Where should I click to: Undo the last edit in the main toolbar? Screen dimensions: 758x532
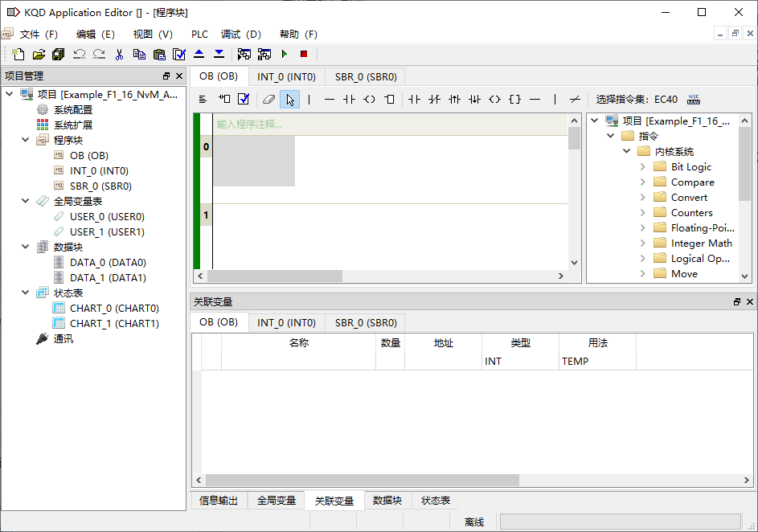(80, 54)
